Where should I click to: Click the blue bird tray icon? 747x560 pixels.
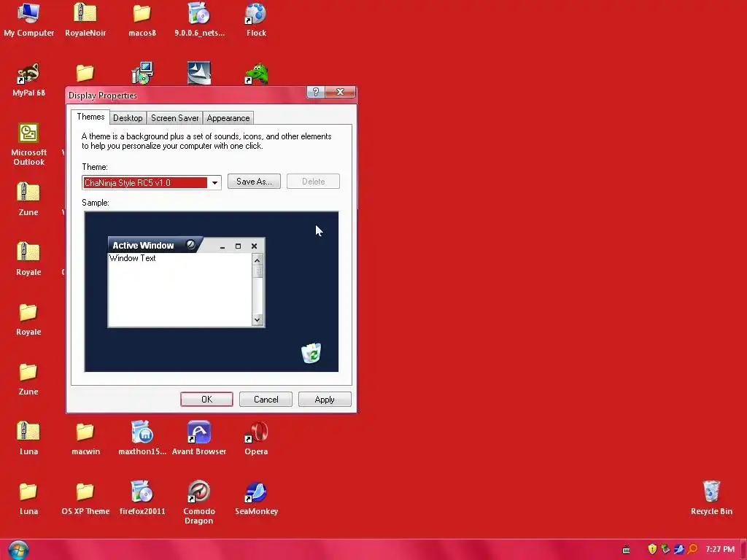coord(679,549)
